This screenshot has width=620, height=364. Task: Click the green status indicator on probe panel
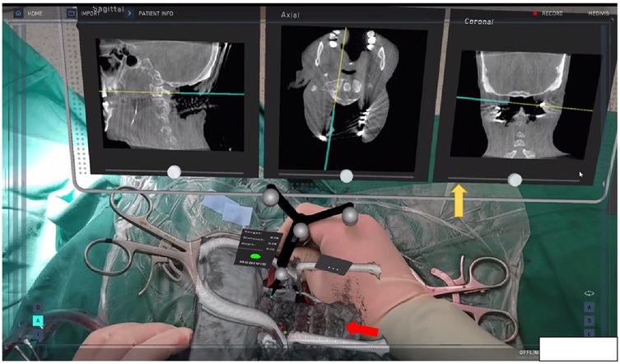tap(255, 256)
